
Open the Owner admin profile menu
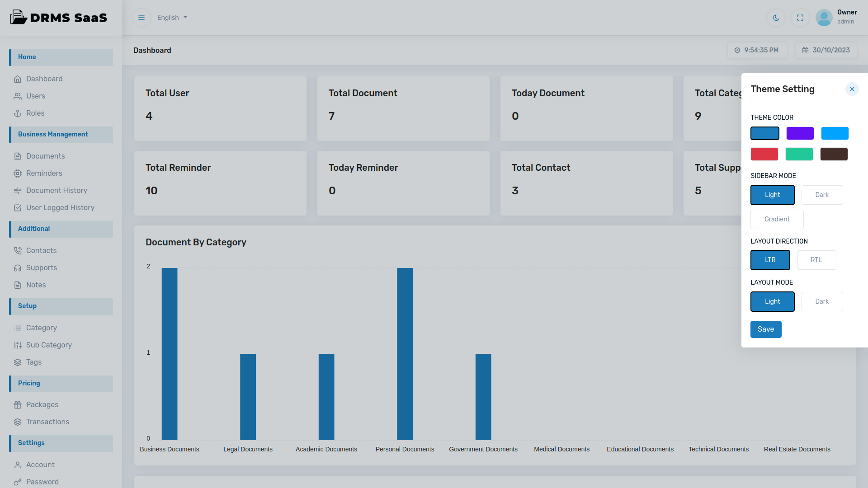(x=837, y=17)
